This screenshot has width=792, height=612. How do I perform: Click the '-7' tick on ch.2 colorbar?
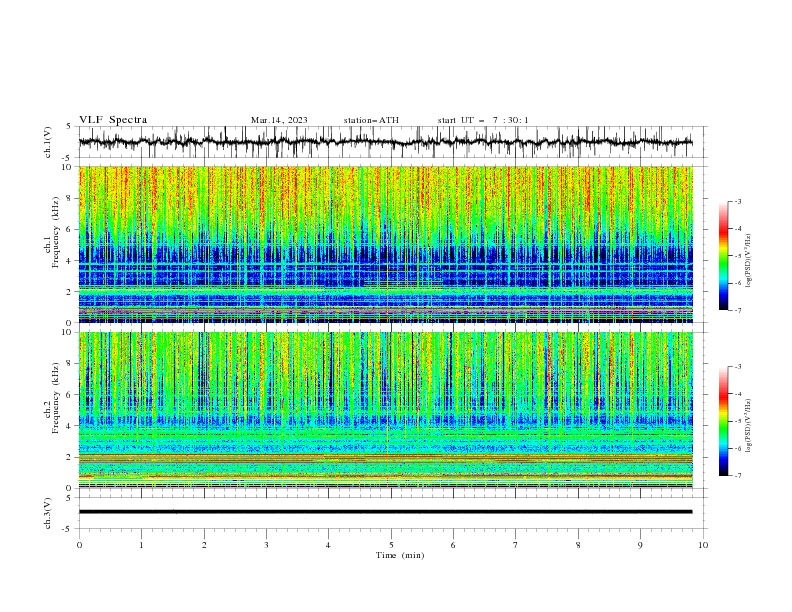pyautogui.click(x=738, y=476)
